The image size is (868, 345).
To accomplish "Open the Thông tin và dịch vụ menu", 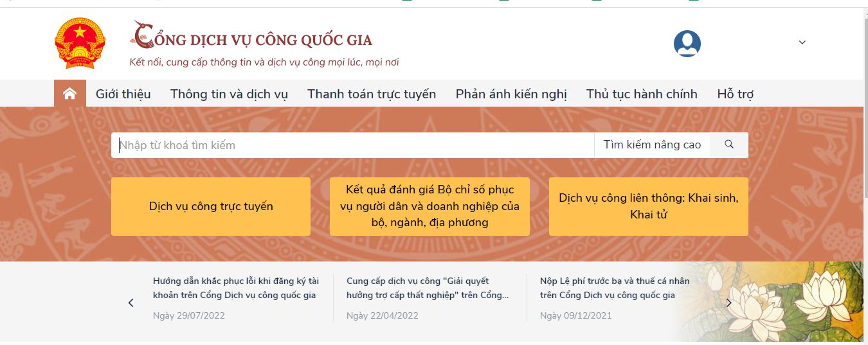I will pyautogui.click(x=229, y=94).
